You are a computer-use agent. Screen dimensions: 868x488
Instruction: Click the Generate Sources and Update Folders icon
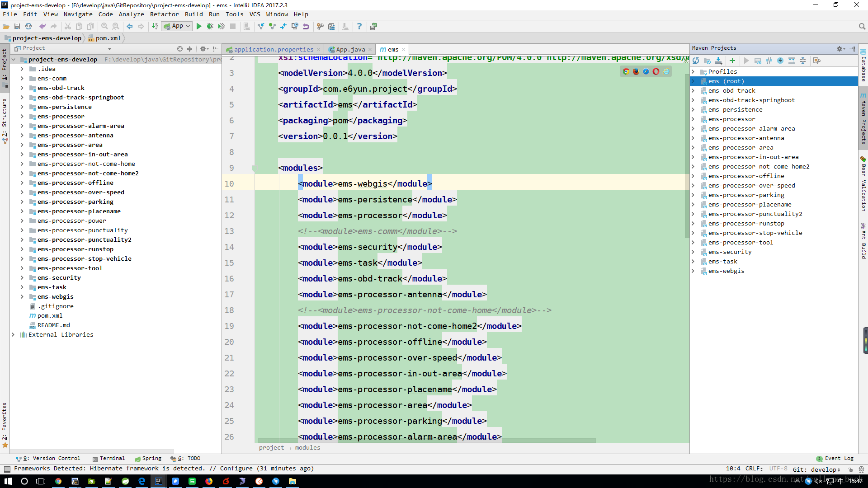pyautogui.click(x=707, y=61)
